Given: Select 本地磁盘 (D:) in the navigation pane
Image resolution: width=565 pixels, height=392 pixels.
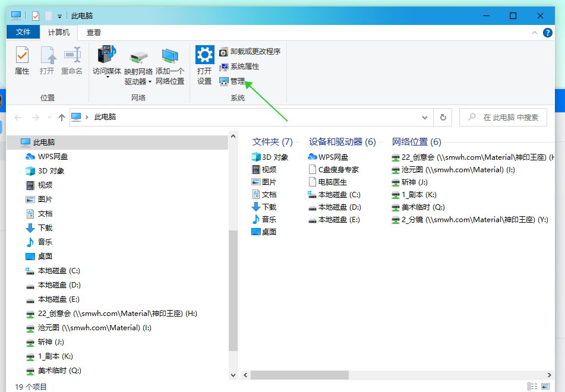Looking at the screenshot, I should tap(58, 285).
